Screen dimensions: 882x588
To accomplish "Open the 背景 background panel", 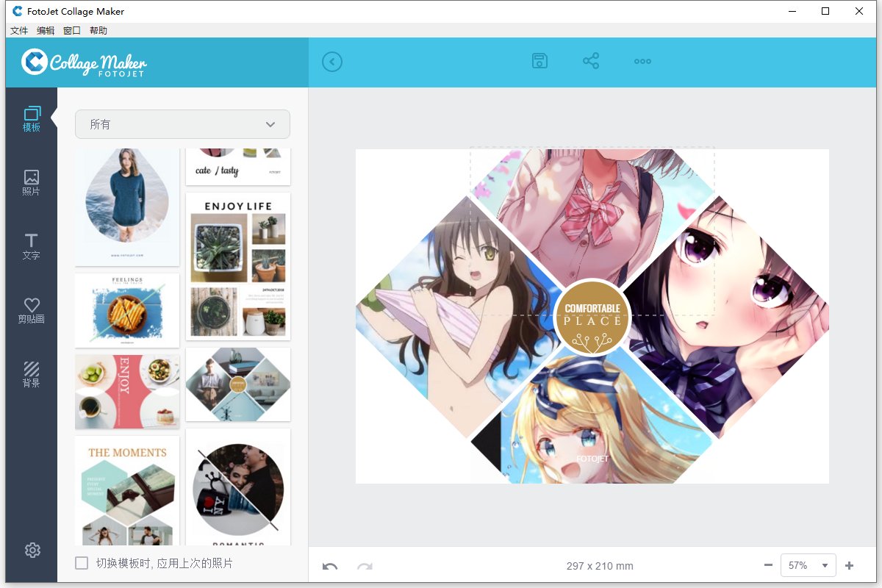I will (32, 374).
